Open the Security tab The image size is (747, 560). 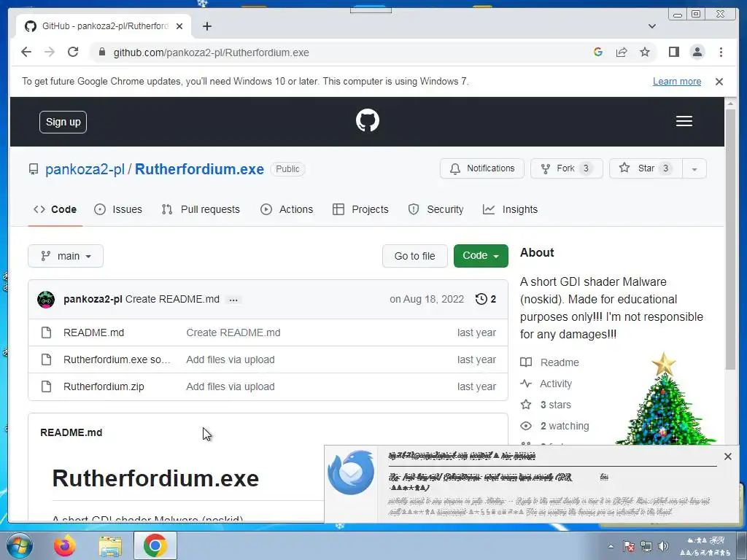point(436,209)
